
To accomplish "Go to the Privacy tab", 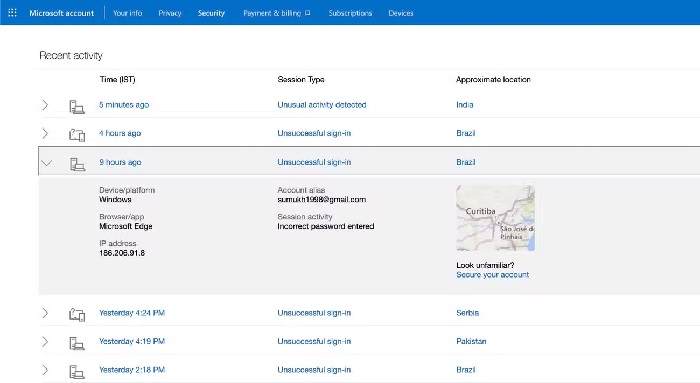I will pos(170,13).
